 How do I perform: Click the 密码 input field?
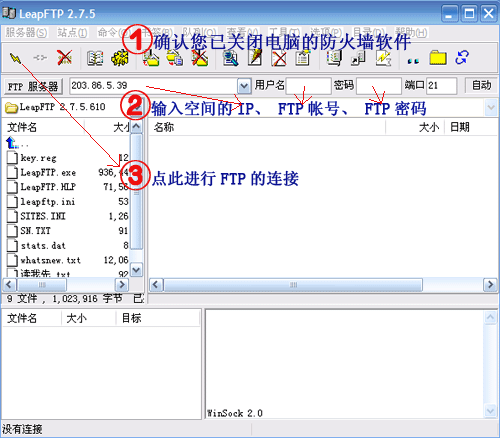(x=379, y=86)
